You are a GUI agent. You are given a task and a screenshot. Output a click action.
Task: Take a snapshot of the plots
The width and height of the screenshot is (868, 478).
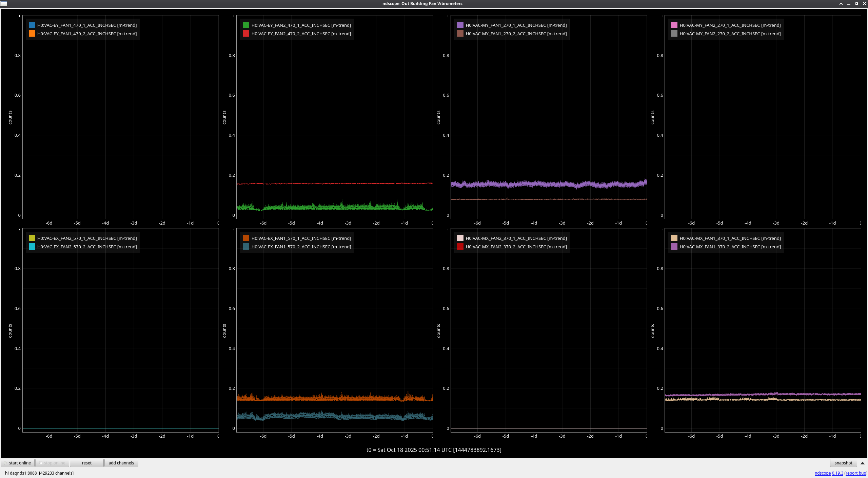[843, 463]
